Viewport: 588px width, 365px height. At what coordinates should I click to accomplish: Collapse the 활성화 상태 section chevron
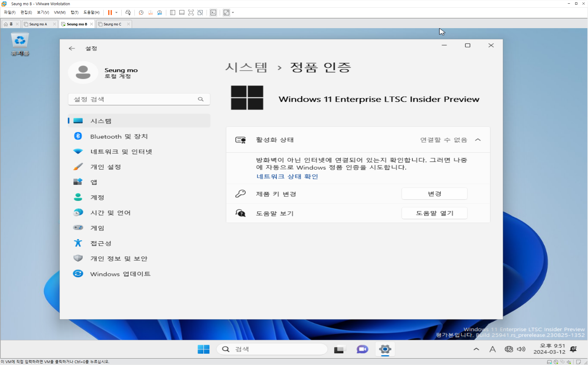tap(478, 140)
